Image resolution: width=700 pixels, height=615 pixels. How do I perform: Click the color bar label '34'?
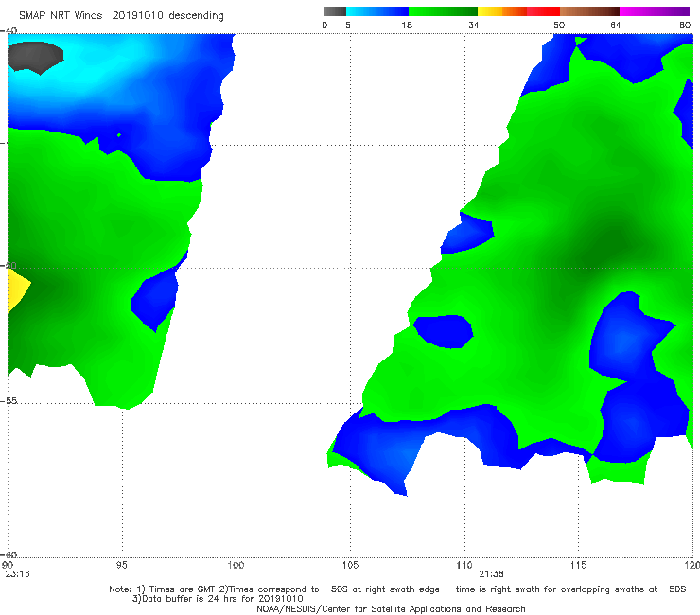tap(474, 26)
